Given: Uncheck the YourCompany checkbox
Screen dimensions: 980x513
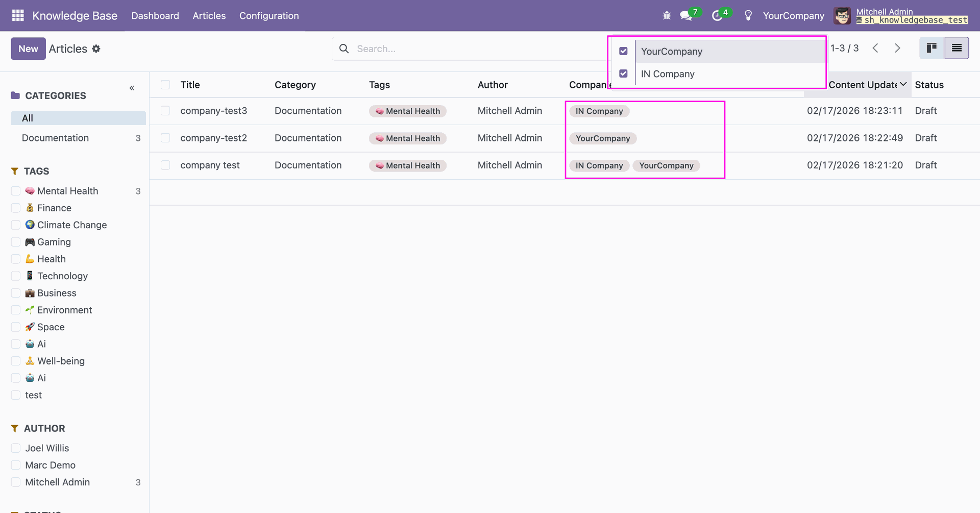Looking at the screenshot, I should (x=623, y=51).
